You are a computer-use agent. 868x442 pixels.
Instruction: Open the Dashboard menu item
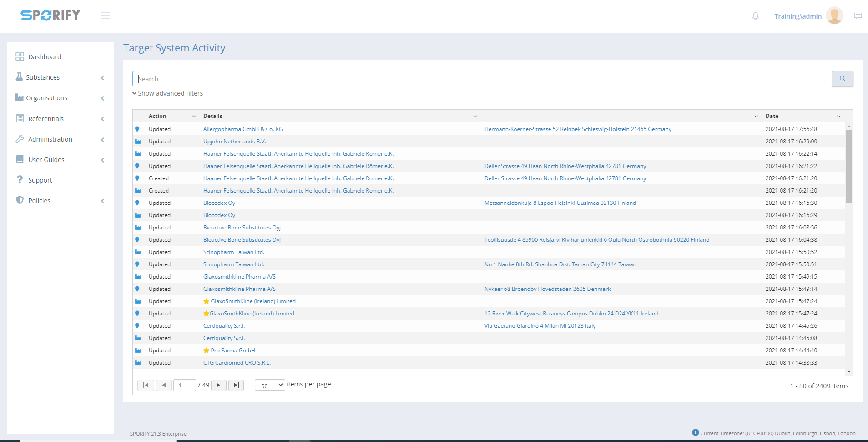(45, 57)
